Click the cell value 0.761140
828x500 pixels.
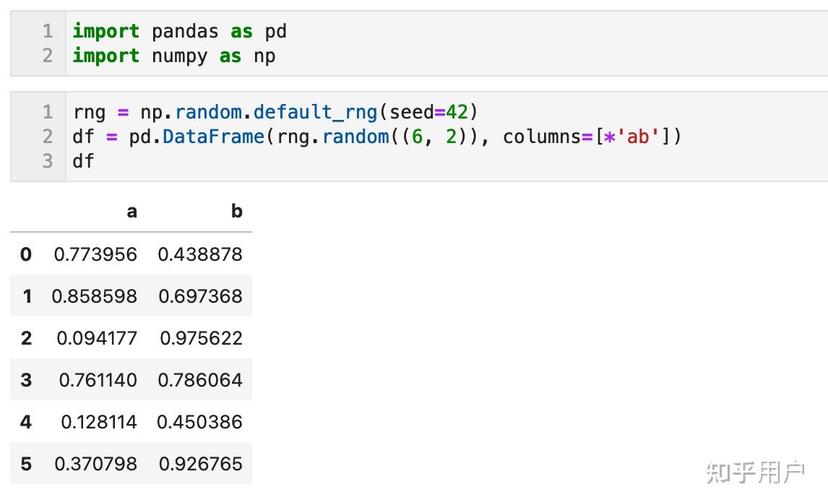(97, 380)
